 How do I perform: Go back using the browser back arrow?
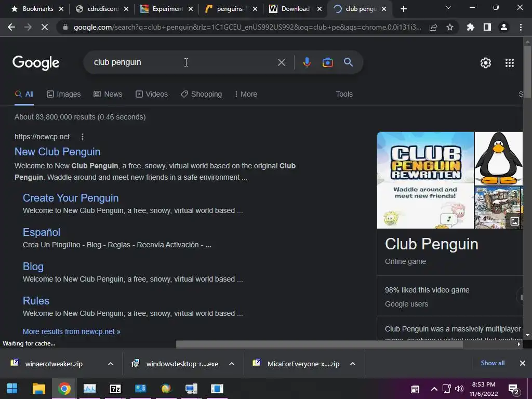[x=11, y=27]
